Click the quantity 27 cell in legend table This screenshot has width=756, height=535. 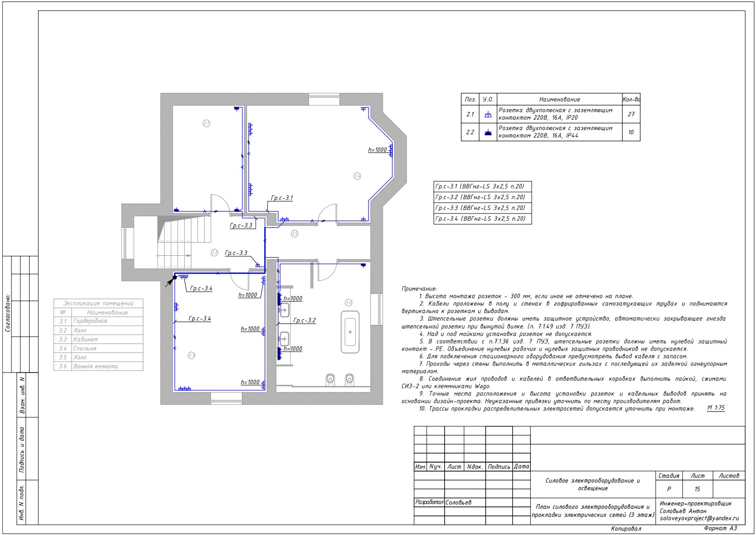631,114
